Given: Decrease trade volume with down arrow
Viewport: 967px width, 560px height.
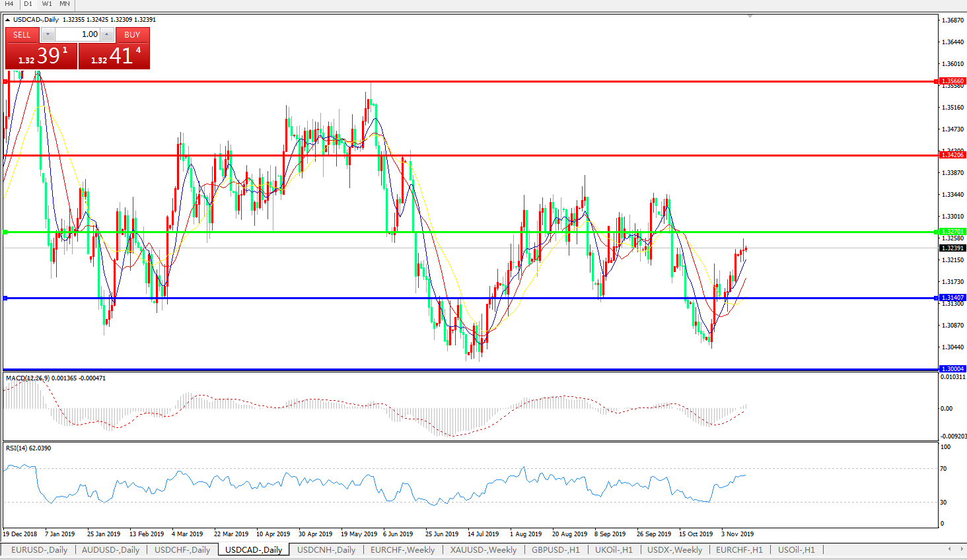Looking at the screenshot, I should click(48, 34).
